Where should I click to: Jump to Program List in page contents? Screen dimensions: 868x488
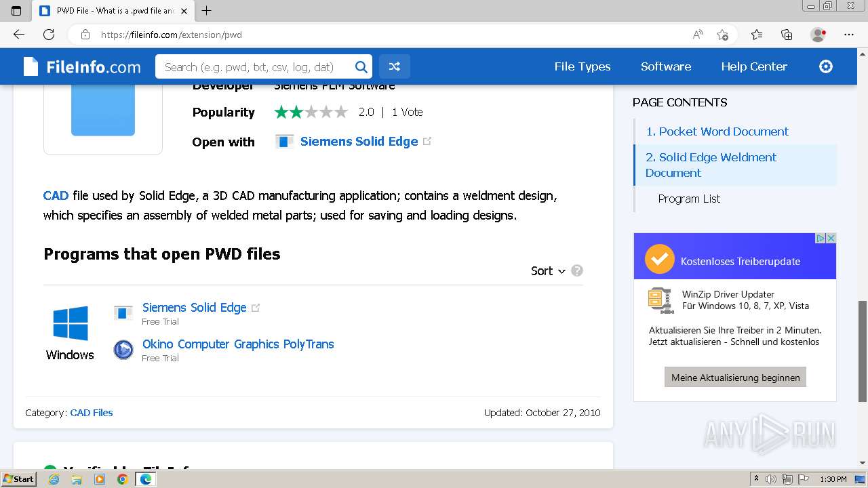[x=689, y=199]
